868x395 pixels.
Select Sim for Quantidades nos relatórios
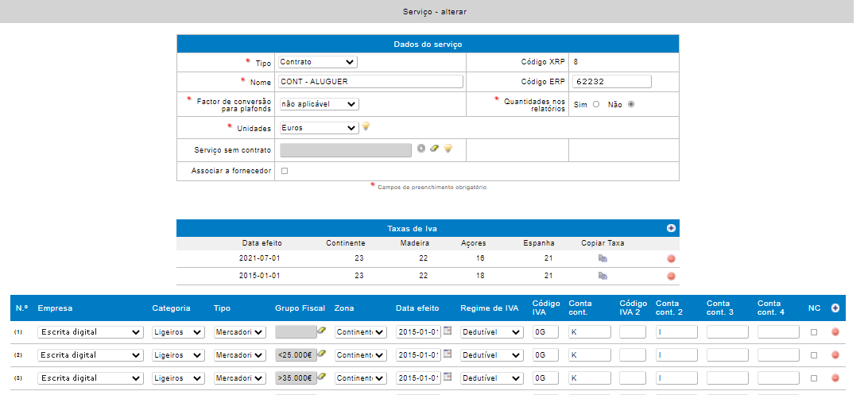pos(595,104)
